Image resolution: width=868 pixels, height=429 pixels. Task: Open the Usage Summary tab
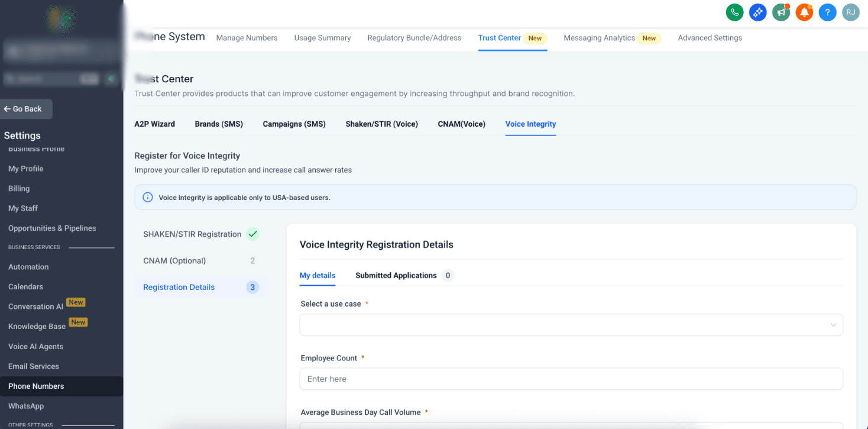322,38
